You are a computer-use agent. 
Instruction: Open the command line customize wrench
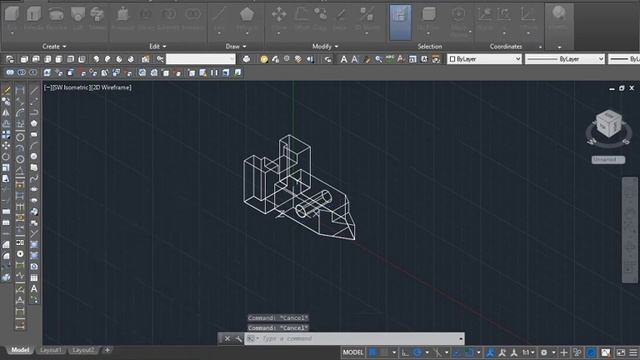tap(239, 339)
